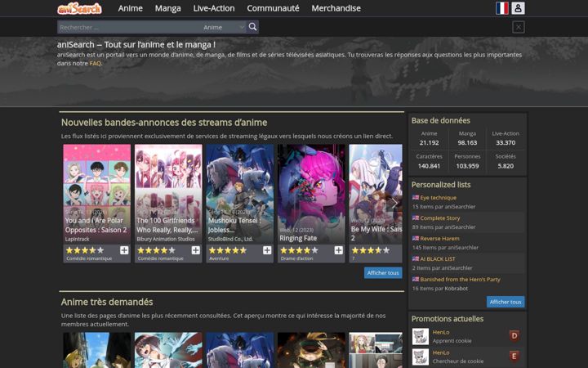Open the Anime menu
This screenshot has height=368, width=588.
[x=130, y=8]
